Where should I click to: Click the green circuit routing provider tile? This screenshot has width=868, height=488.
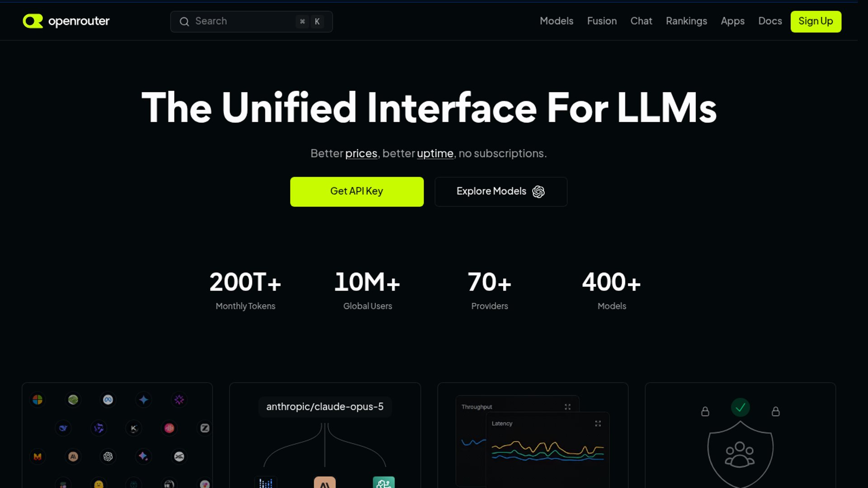pyautogui.click(x=384, y=482)
